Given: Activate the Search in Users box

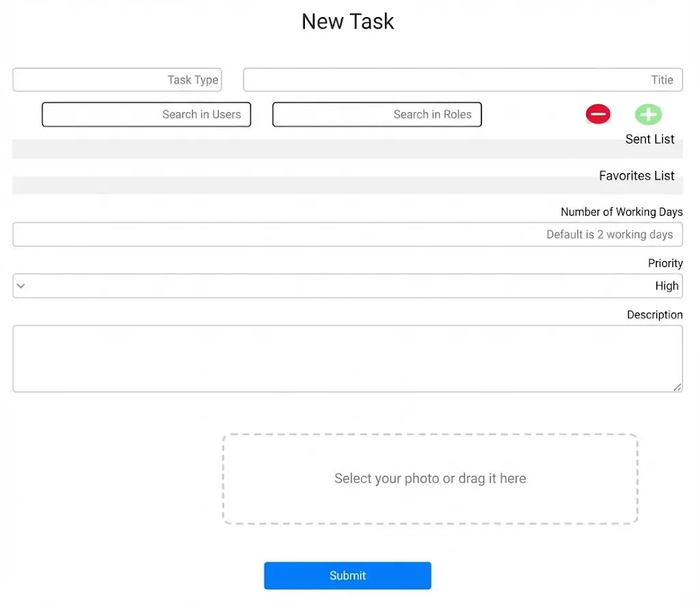Looking at the screenshot, I should [146, 115].
